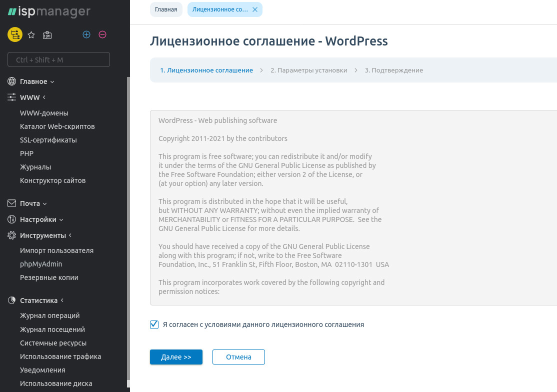Screen dimensions: 557x392
Task: Click the sidebar search field
Action: pos(58,60)
